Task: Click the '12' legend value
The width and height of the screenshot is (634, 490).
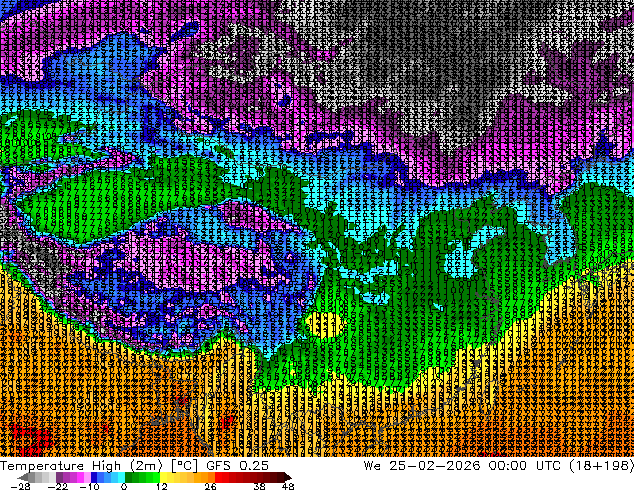Action: [162, 486]
